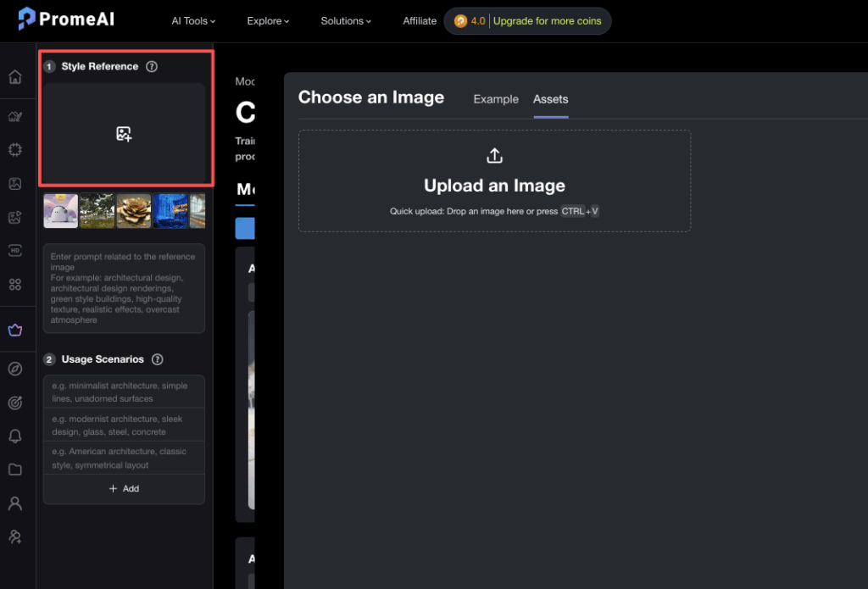The width and height of the screenshot is (868, 589).
Task: Click the minimalist architecture scenario field
Action: (124, 392)
